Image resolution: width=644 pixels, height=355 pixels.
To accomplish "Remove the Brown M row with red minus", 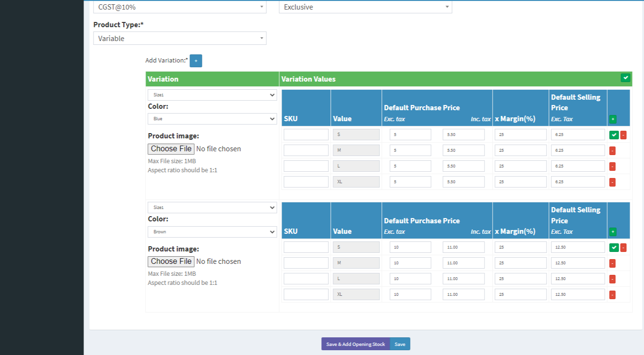I will (612, 263).
